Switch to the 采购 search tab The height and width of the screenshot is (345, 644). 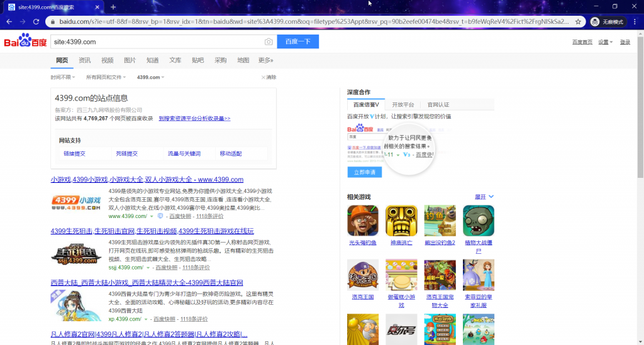point(221,60)
